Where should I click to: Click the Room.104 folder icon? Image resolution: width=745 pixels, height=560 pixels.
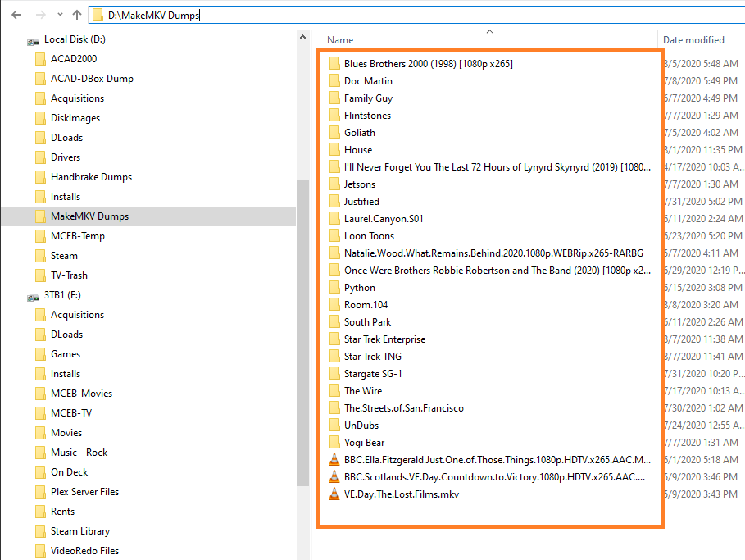334,305
